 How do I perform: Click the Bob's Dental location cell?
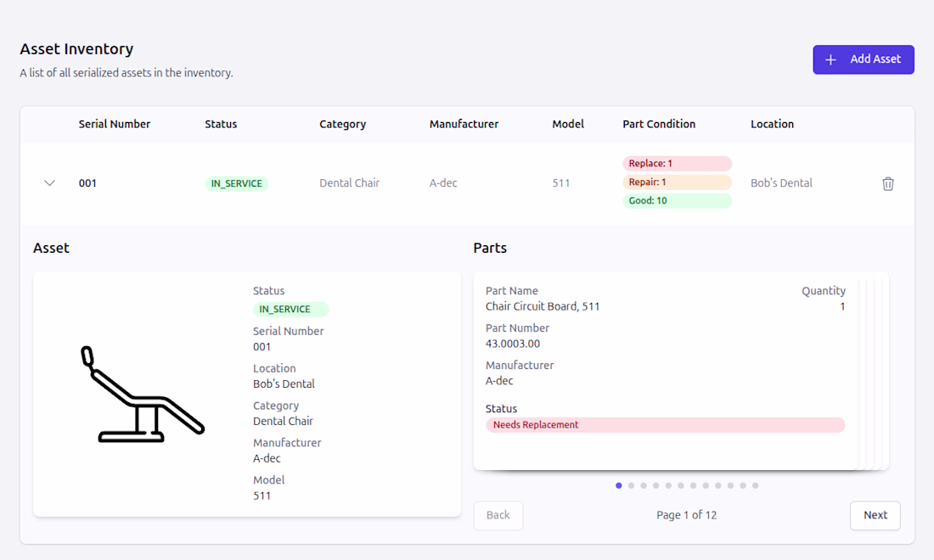click(x=781, y=183)
